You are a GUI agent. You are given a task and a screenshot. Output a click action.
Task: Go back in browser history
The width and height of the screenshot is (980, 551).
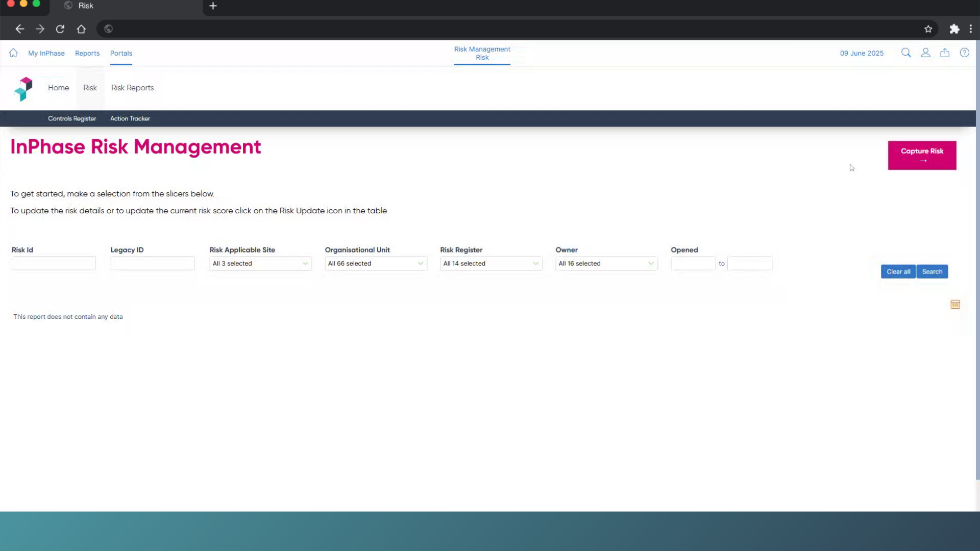point(20,29)
